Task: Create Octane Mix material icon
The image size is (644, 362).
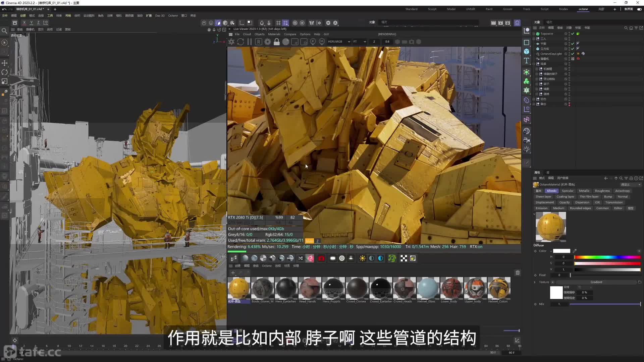Action: pos(281,258)
